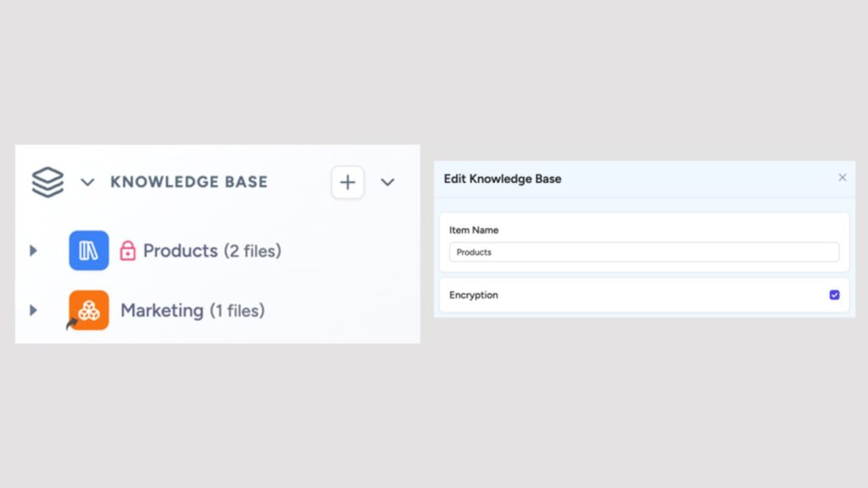Add new knowledge base with plus button

coord(348,182)
